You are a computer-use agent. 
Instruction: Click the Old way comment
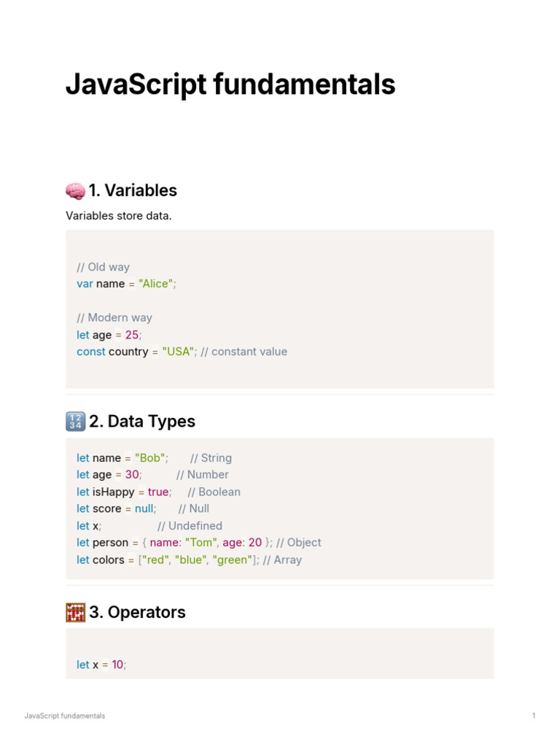click(x=103, y=267)
